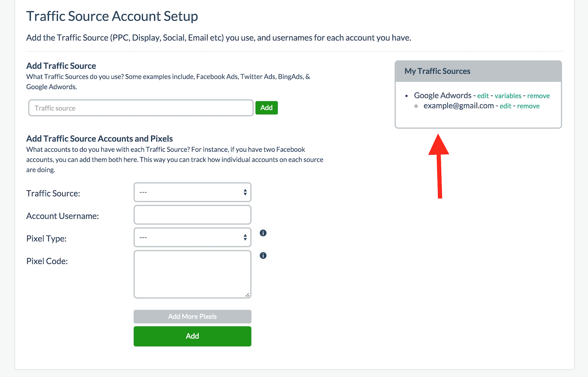Edit the example@gmail.com account

(505, 106)
